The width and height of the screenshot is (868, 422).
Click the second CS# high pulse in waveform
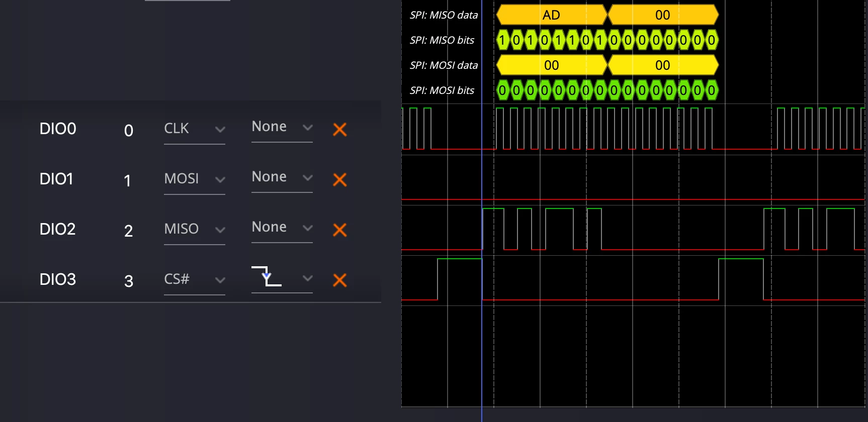[741, 279]
